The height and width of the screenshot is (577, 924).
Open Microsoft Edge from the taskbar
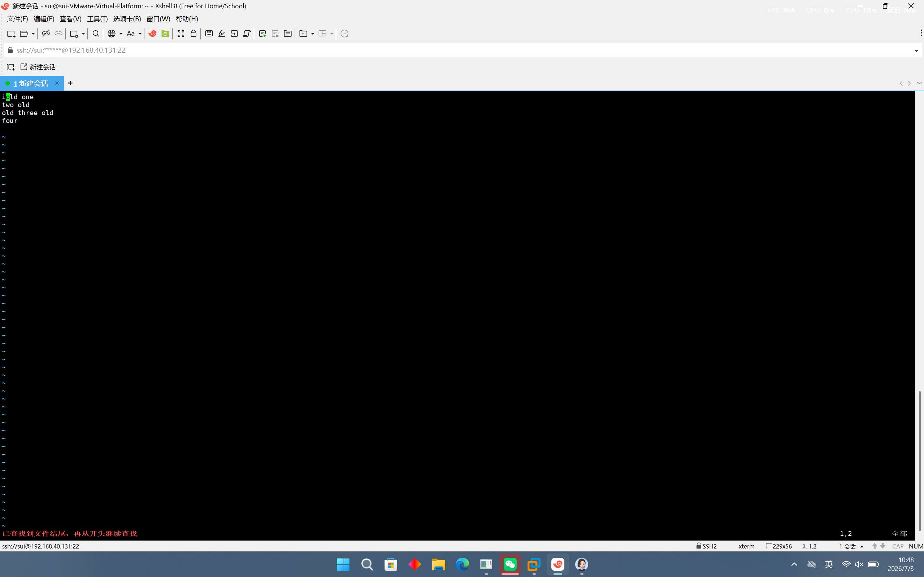coord(463,564)
